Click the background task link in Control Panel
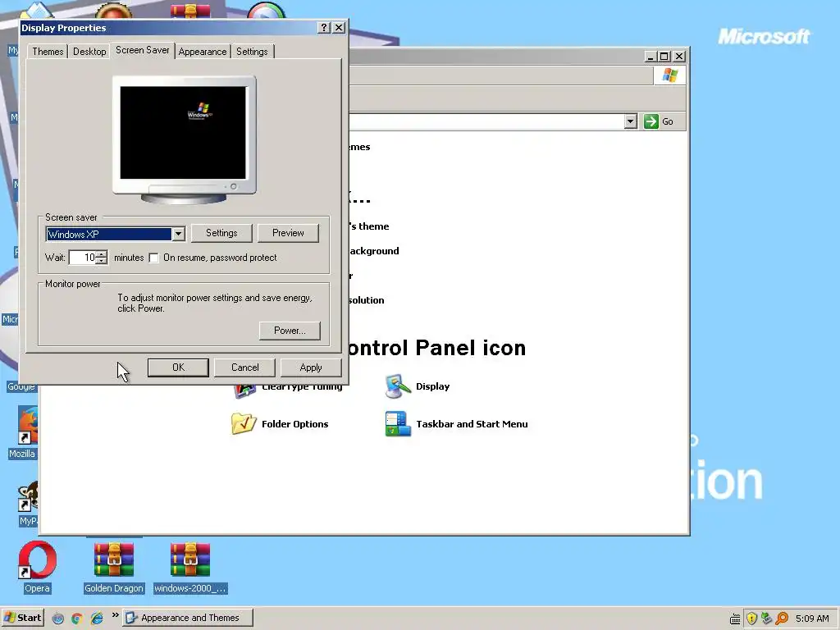 pos(374,251)
